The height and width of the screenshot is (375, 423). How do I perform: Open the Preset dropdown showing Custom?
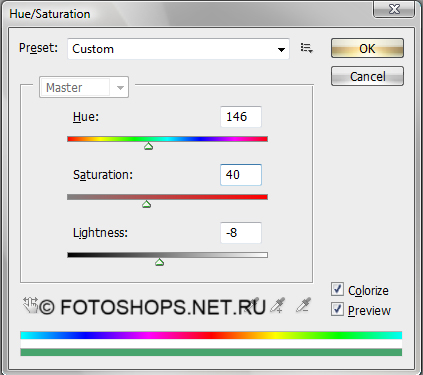(x=178, y=49)
